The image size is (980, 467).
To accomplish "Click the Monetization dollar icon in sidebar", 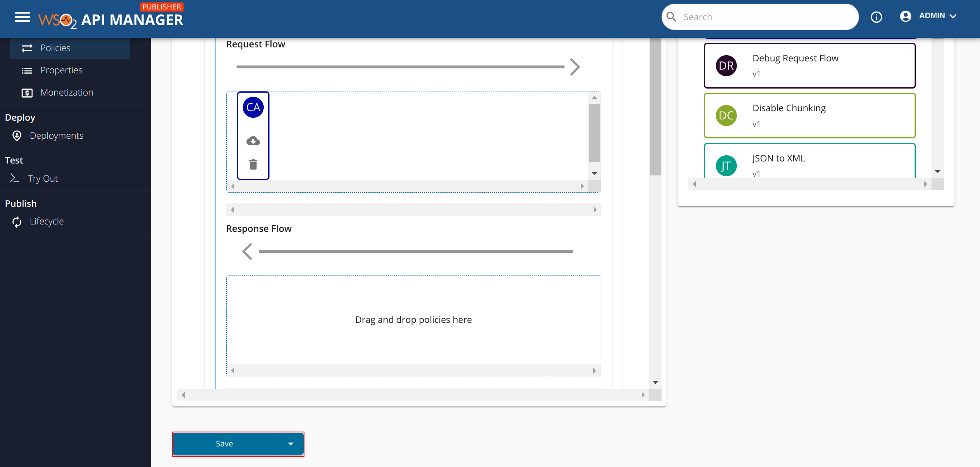I will pyautogui.click(x=26, y=92).
